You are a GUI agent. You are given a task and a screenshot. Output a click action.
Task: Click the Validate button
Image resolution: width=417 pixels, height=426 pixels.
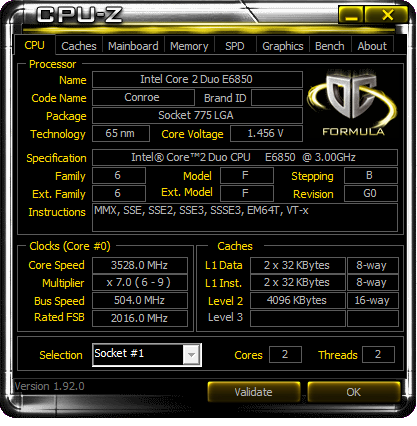[x=253, y=392]
